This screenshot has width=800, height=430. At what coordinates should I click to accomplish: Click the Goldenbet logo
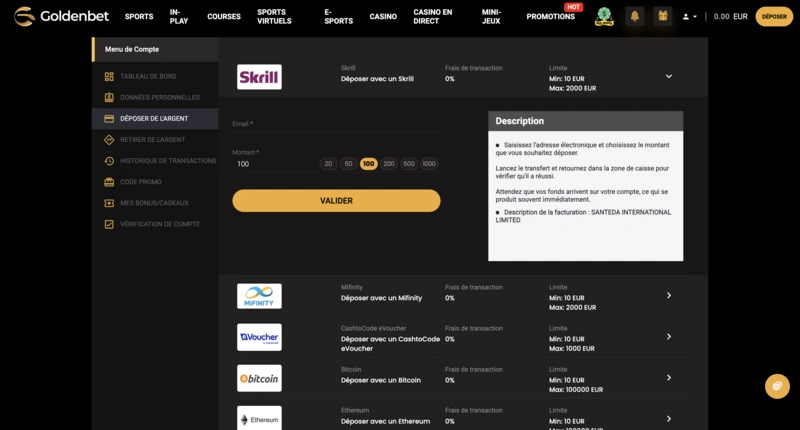click(60, 16)
